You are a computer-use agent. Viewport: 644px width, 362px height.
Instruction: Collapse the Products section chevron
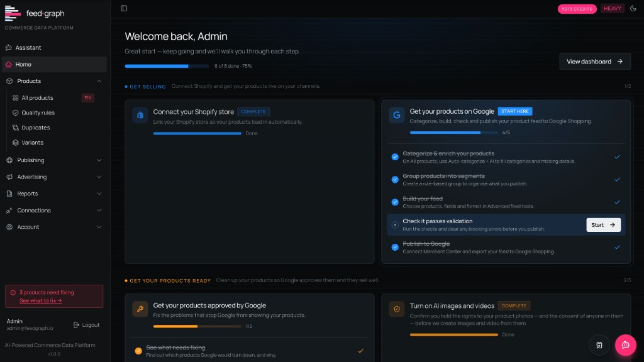click(99, 81)
